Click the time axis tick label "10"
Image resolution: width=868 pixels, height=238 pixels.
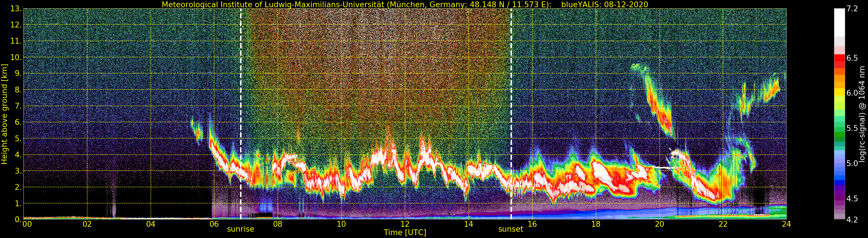(x=341, y=224)
